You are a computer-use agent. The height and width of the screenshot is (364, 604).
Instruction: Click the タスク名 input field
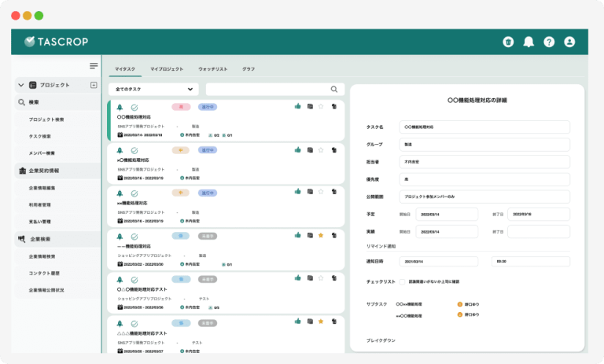coord(484,127)
